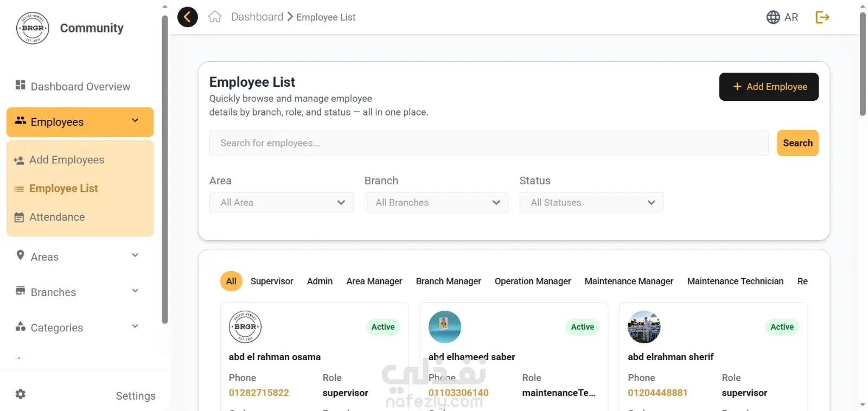This screenshot has height=411, width=868.
Task: Click phone number 01282715822
Action: [259, 393]
